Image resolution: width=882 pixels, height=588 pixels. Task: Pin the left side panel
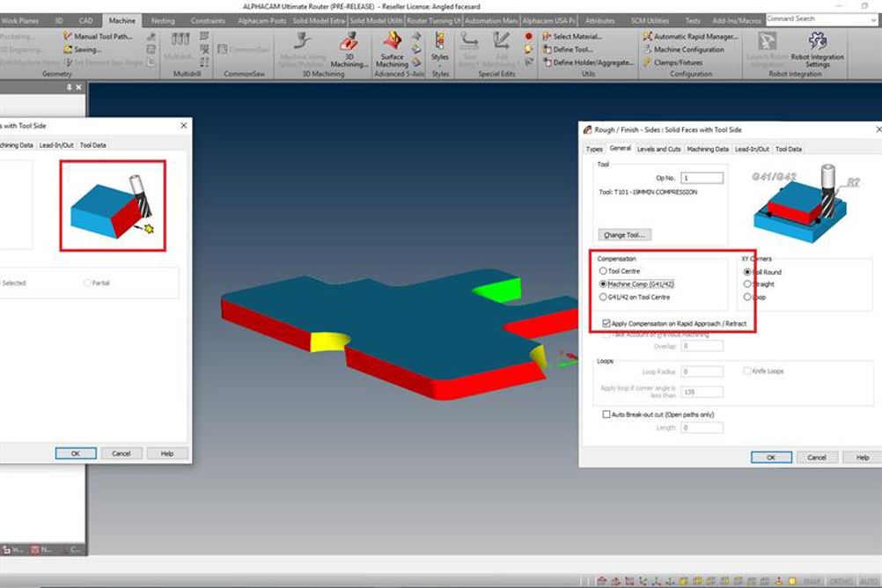(70, 87)
